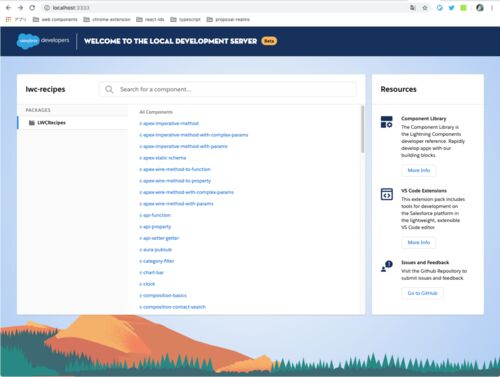Open the blue circular extension icon
Screen dimensions: 500x377
(440, 8)
